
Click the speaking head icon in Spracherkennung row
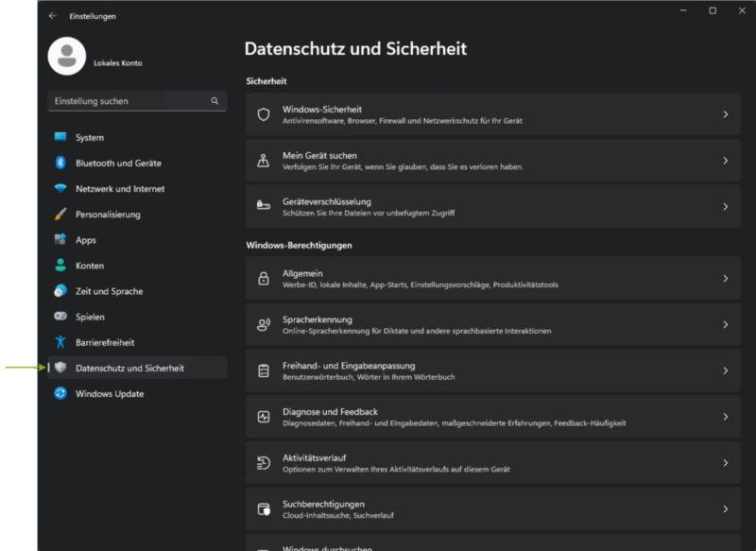(x=264, y=324)
